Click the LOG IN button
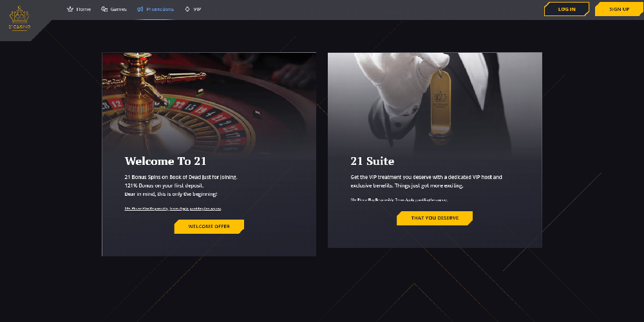 [567, 9]
